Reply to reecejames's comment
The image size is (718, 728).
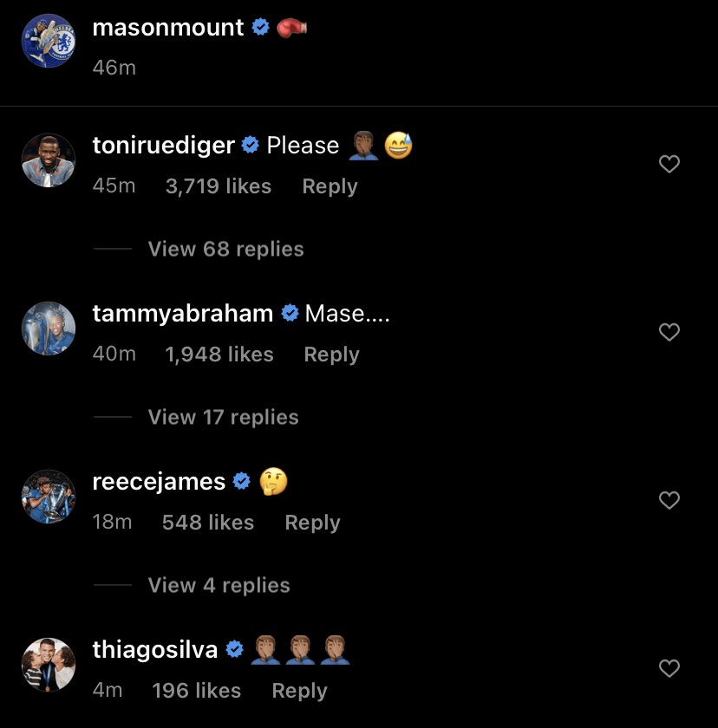(312, 523)
